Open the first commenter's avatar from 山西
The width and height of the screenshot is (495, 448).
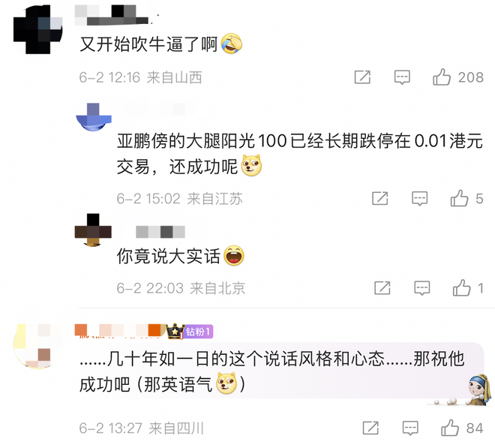38,29
